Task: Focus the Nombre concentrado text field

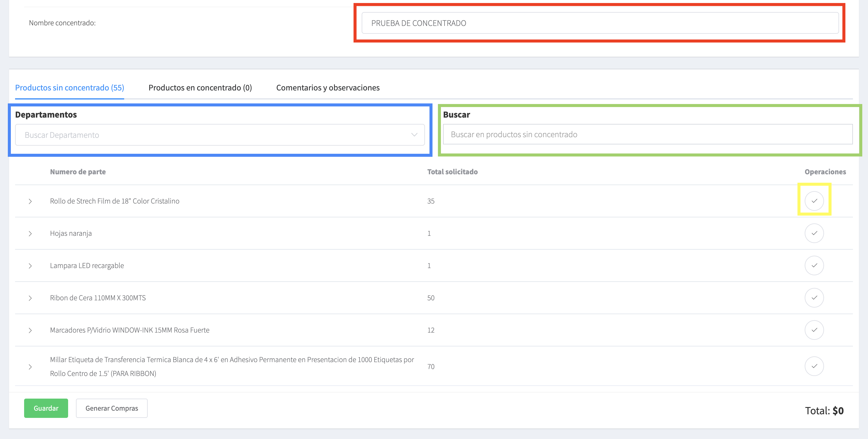Action: click(600, 23)
